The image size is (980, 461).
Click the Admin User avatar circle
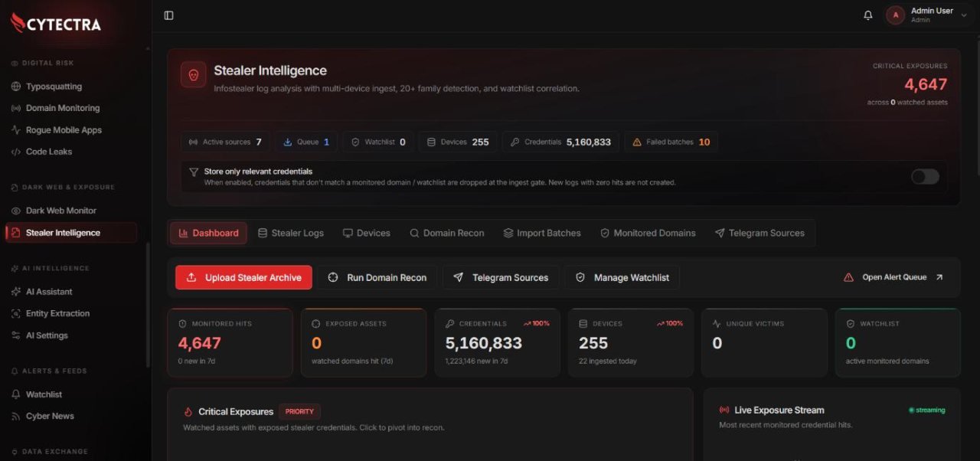(896, 15)
